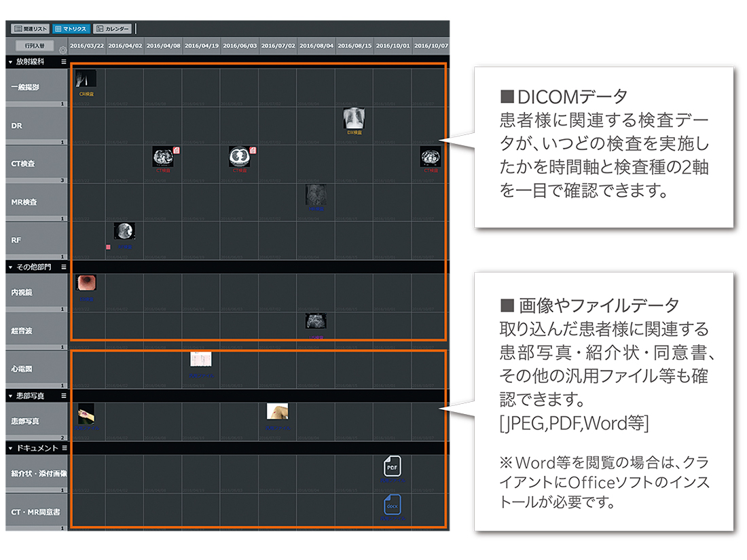The image size is (747, 560).
Task: Open the hamburger menu for その他部門 group
Action: pos(63,267)
